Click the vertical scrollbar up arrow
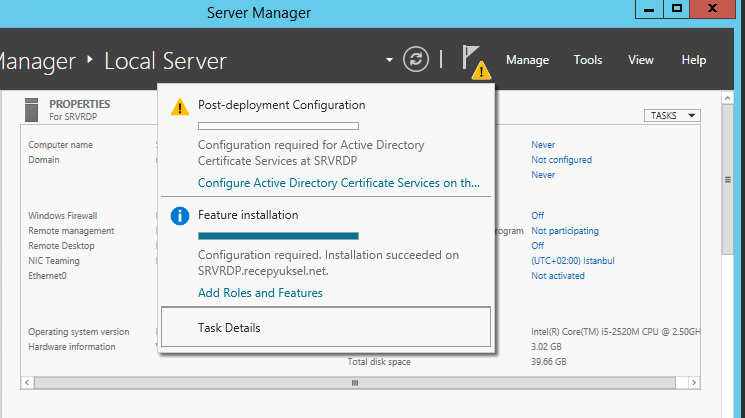745x418 pixels. tap(727, 98)
